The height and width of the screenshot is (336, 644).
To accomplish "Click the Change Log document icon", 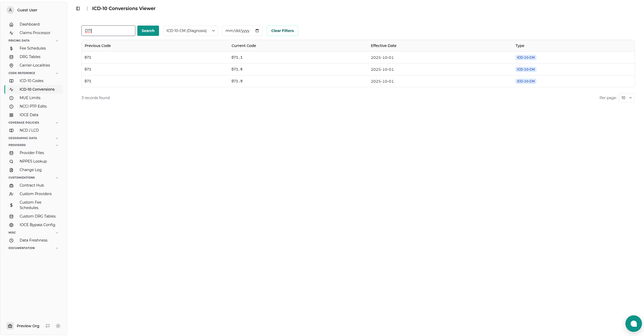I will pyautogui.click(x=11, y=170).
